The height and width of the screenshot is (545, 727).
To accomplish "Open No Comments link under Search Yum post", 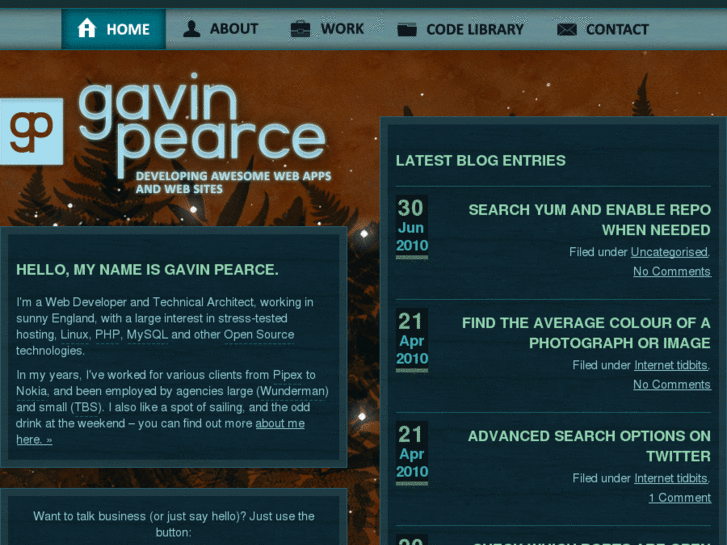I will [672, 271].
